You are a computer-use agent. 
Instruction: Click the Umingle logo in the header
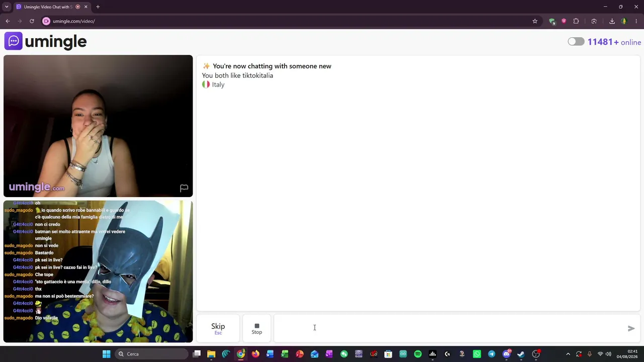pyautogui.click(x=46, y=41)
